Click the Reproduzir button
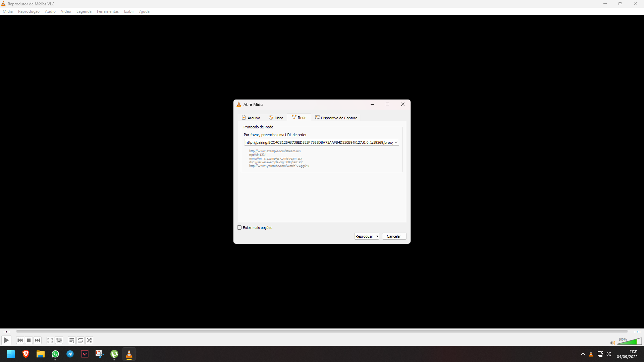The image size is (644, 362). (x=364, y=236)
